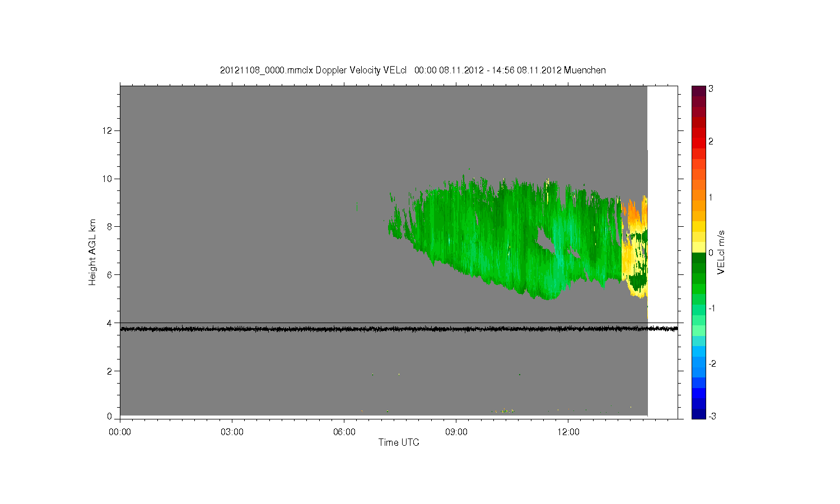Click the plot title text mentioning Muenchen
The height and width of the screenshot is (504, 840).
(413, 71)
